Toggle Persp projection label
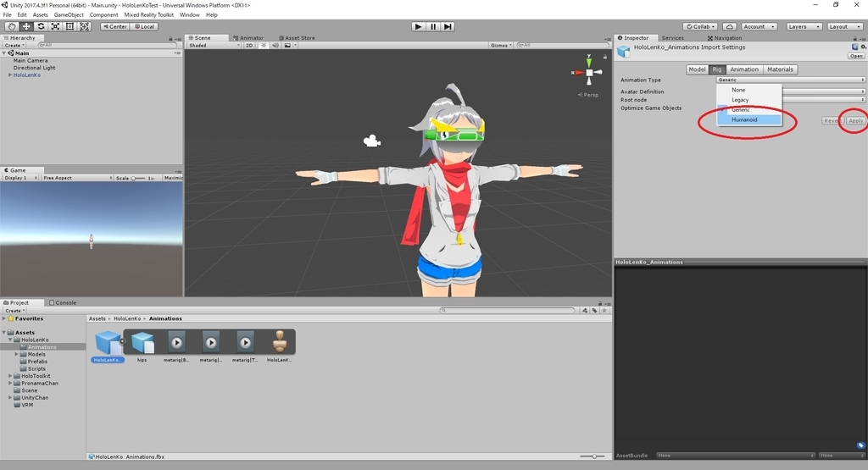The width and height of the screenshot is (868, 470). click(588, 95)
